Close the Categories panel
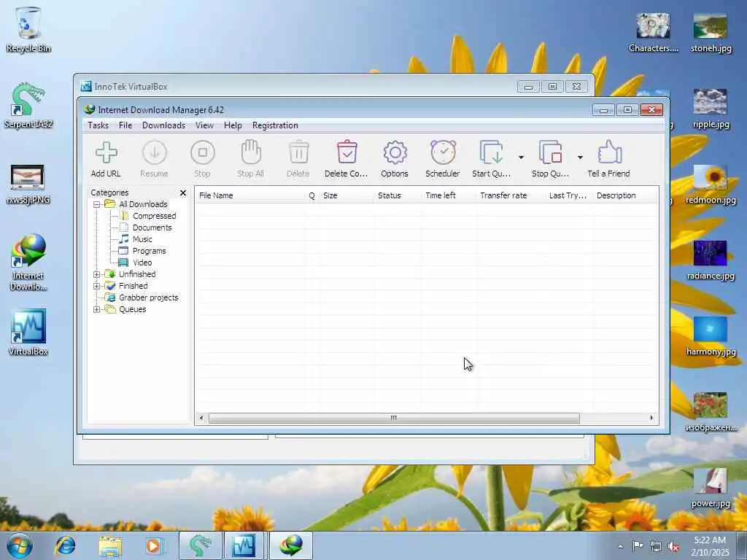 (183, 192)
